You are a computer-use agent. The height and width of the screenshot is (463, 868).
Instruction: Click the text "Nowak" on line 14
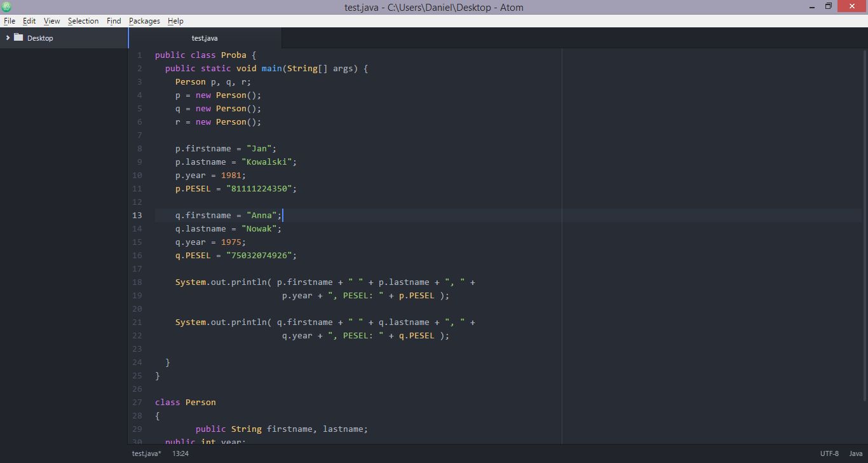259,229
